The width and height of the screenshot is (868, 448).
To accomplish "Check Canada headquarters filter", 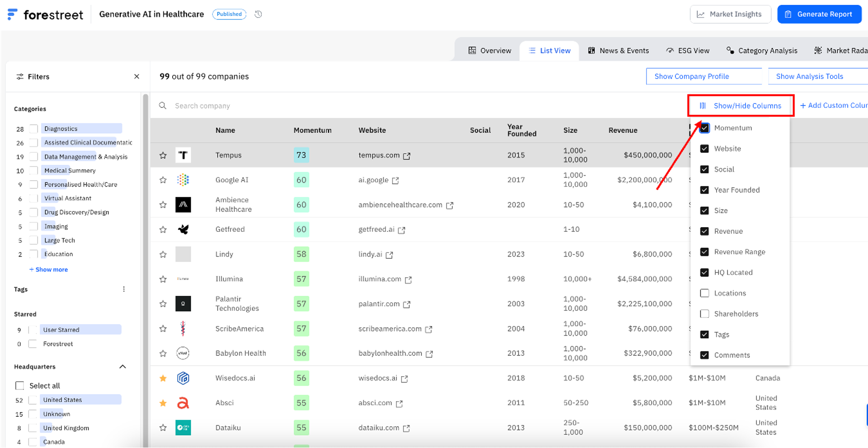I will point(32,442).
